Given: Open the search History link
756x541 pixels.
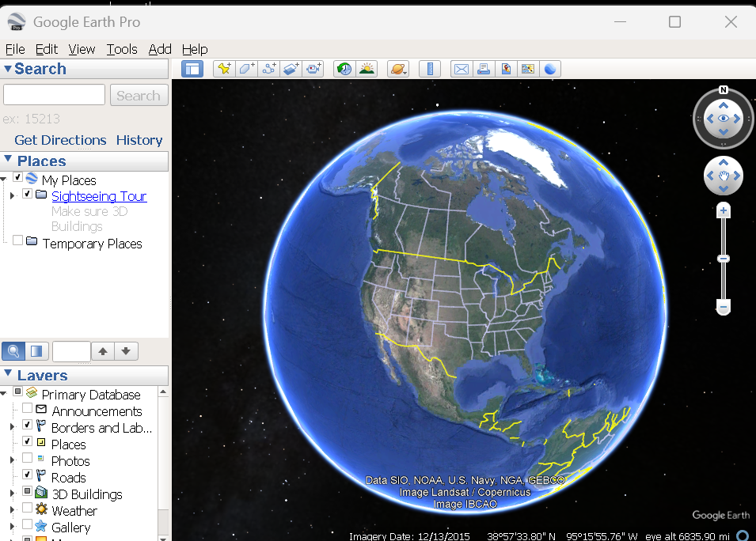Looking at the screenshot, I should pyautogui.click(x=139, y=140).
